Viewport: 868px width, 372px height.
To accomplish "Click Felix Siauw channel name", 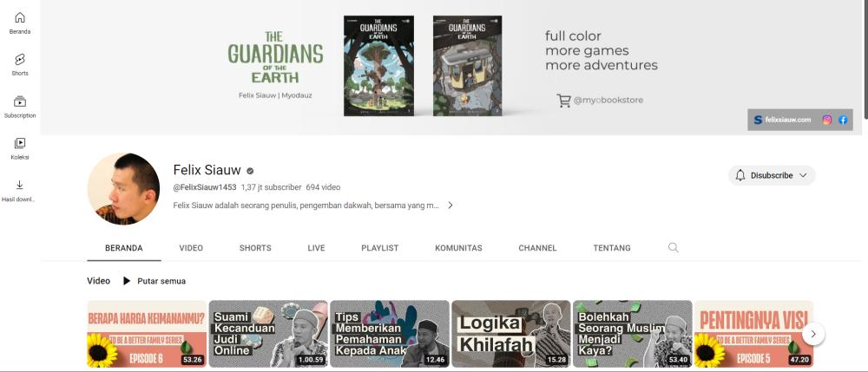I will 207,170.
